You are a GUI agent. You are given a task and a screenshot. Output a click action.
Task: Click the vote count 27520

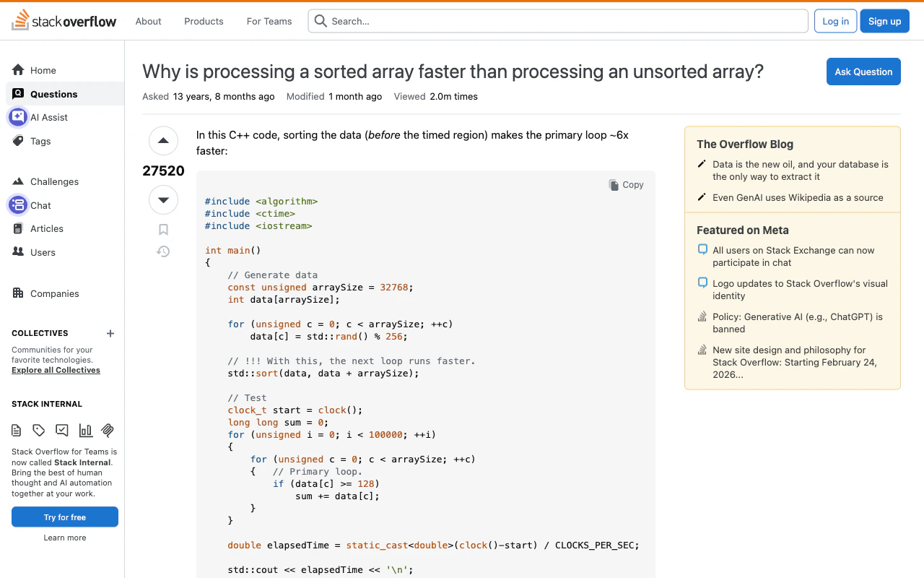163,171
